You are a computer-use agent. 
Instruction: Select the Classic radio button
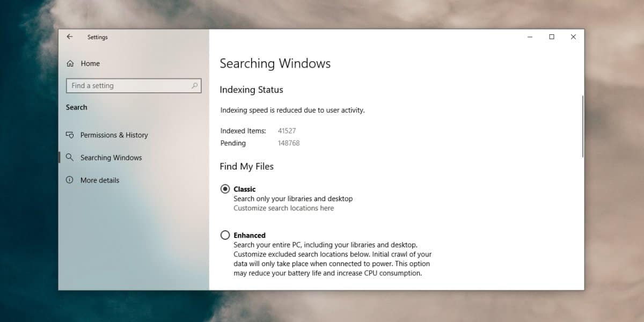pyautogui.click(x=225, y=189)
